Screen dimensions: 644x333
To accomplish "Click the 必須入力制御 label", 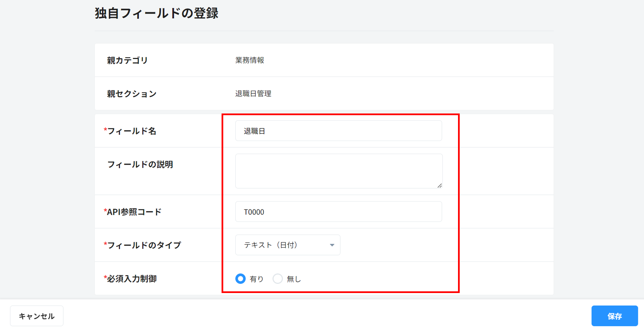I will click(132, 279).
